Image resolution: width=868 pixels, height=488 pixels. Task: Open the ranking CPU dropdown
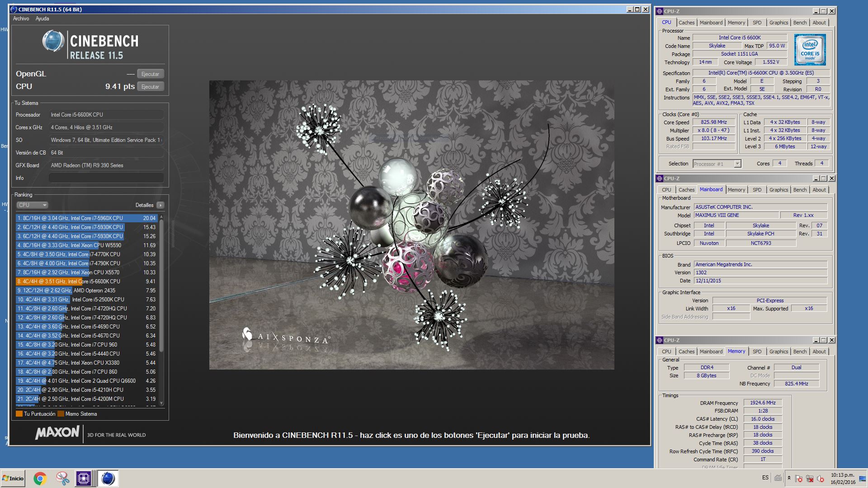(32, 205)
